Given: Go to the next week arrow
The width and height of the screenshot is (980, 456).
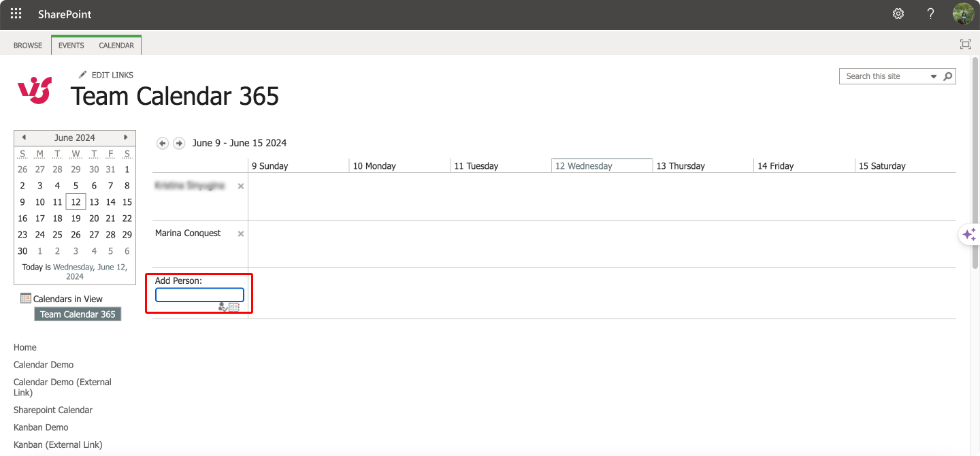Looking at the screenshot, I should point(179,143).
